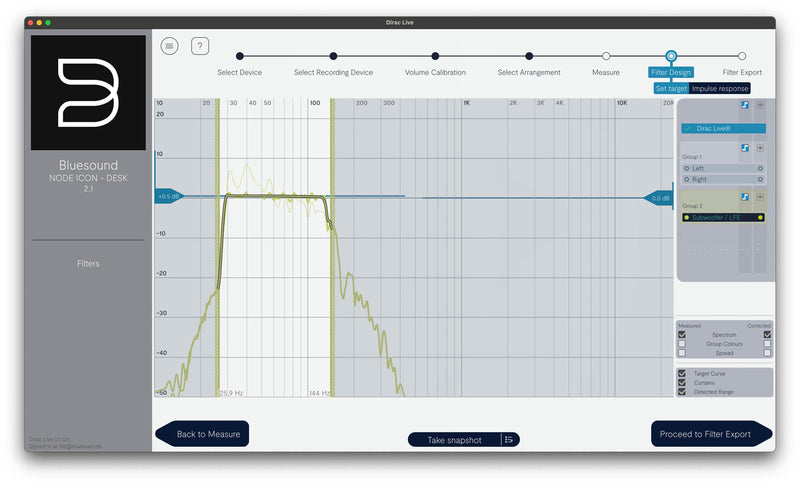Viewport: 800px width, 484px height.
Task: Switch to Set target tab
Action: (x=671, y=89)
